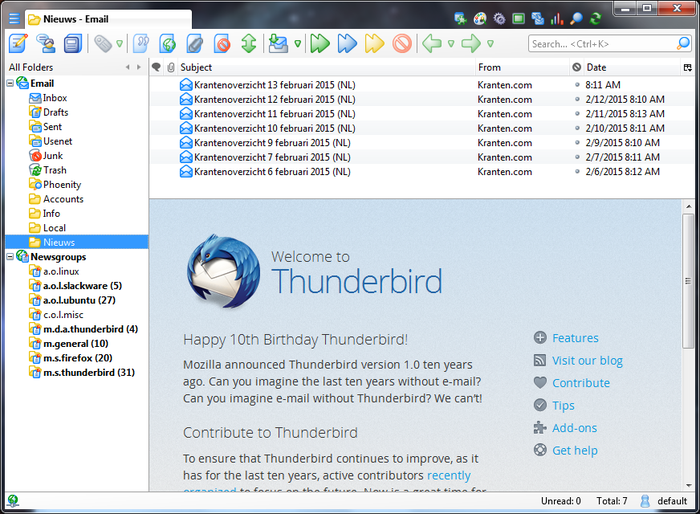Click the green double-arrow next icon
The image size is (700, 514).
click(320, 44)
